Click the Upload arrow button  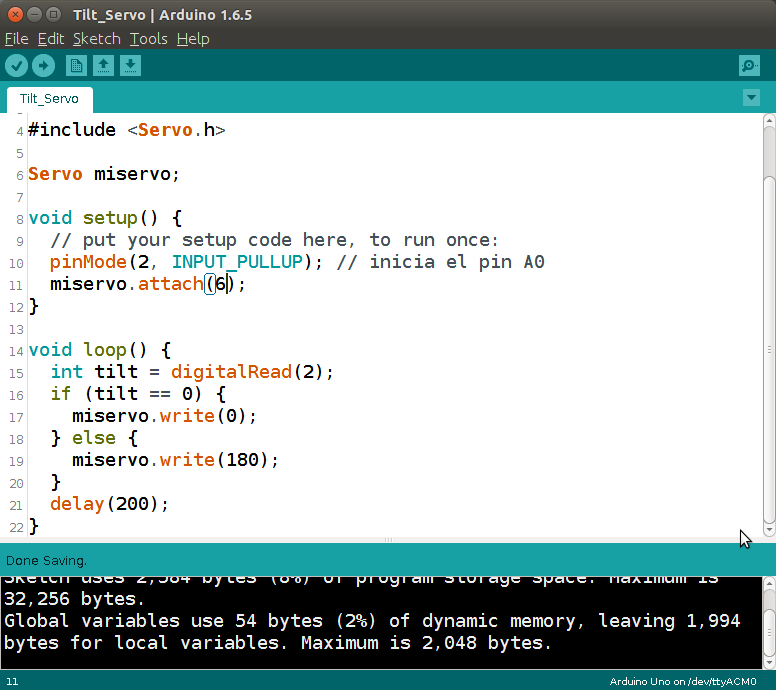click(44, 66)
